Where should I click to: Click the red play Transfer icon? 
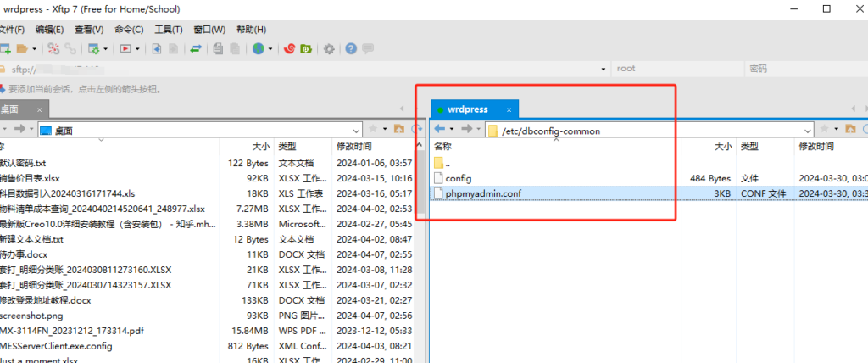point(125,49)
